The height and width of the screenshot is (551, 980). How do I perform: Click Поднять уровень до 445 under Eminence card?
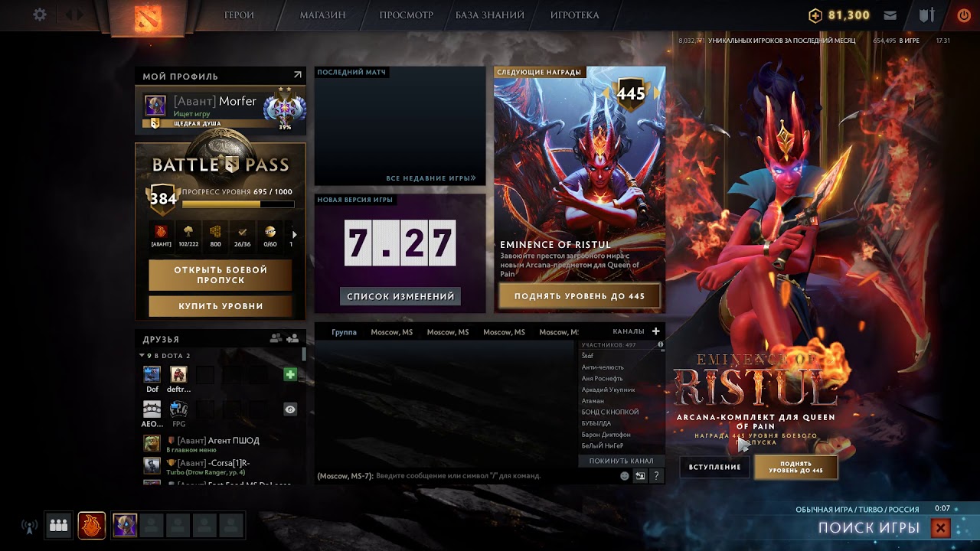click(x=580, y=296)
